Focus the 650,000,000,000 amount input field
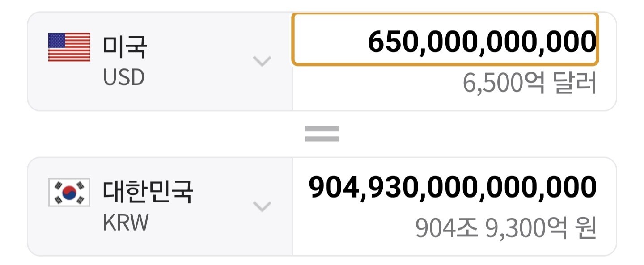This screenshot has height=265, width=644. click(445, 40)
